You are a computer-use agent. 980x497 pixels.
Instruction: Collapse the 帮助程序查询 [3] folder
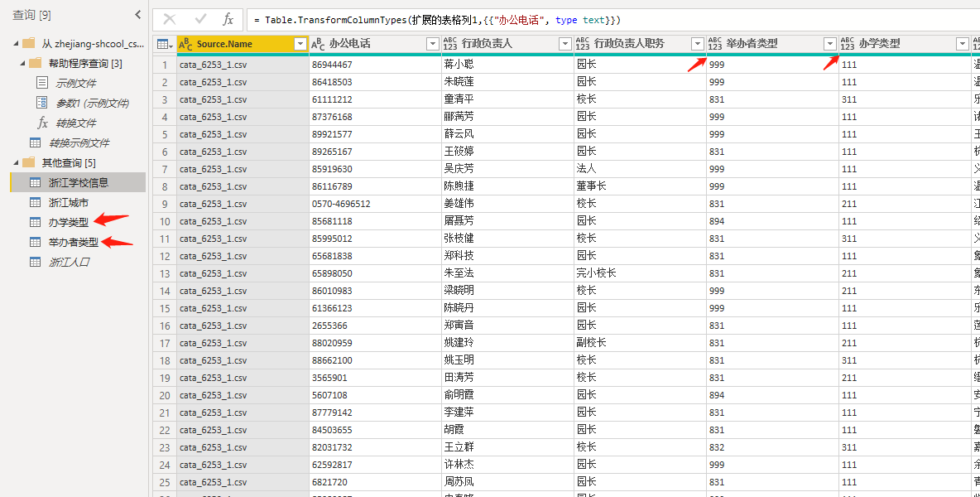click(x=22, y=63)
